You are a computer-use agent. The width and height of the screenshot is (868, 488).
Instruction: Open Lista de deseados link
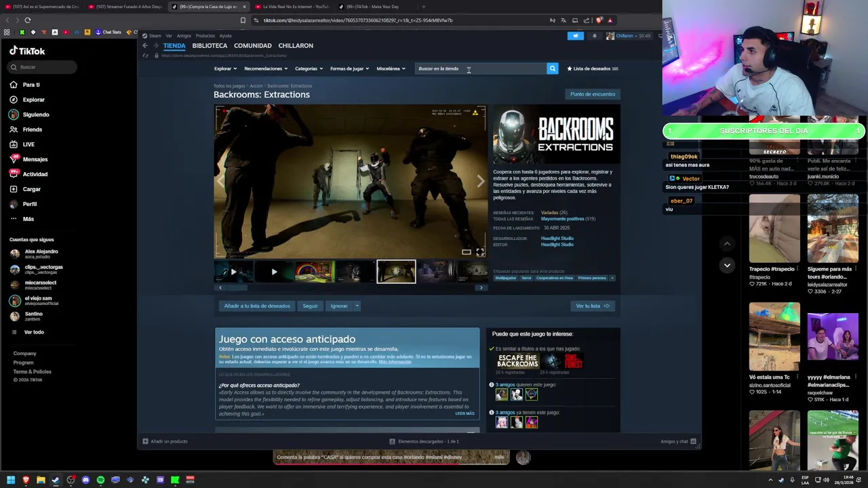592,68
